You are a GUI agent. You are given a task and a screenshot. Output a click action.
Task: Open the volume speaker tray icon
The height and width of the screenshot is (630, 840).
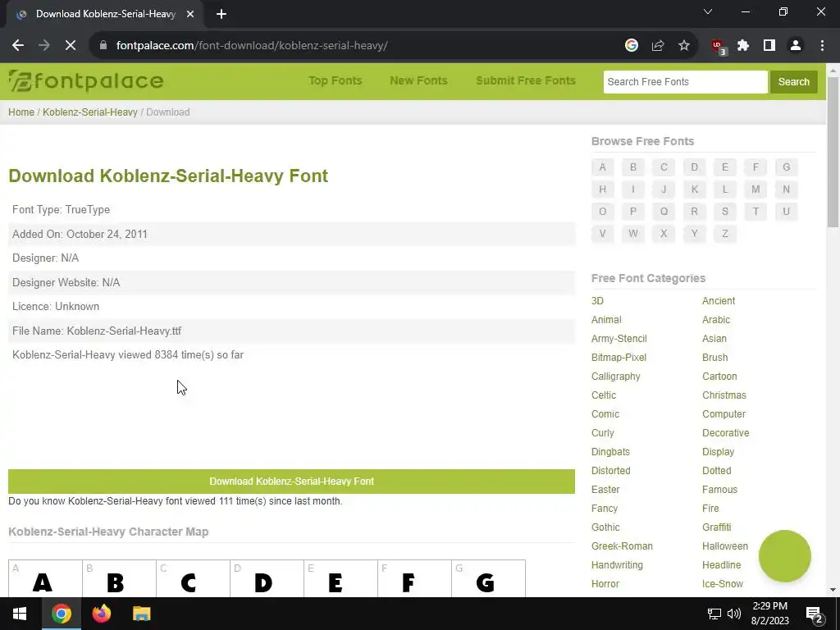734,614
